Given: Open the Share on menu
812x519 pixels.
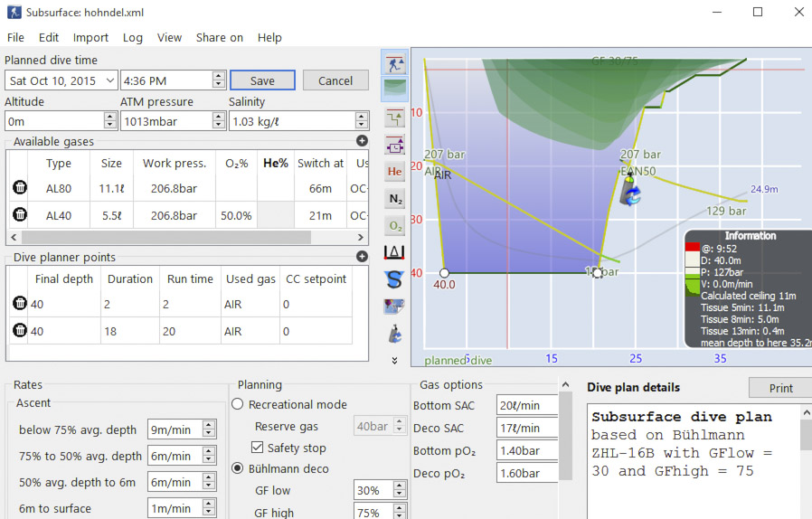Looking at the screenshot, I should 219,38.
